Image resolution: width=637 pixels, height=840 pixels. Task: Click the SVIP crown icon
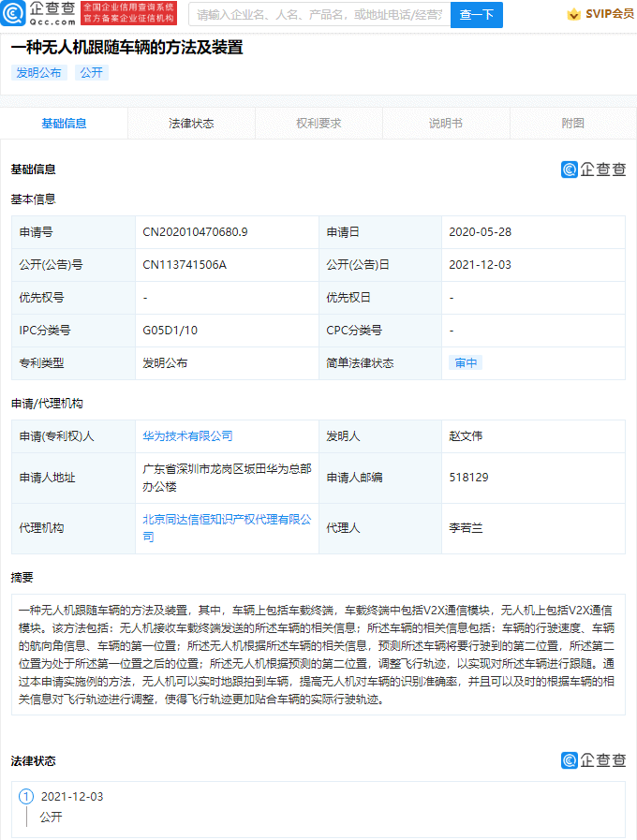pos(572,14)
